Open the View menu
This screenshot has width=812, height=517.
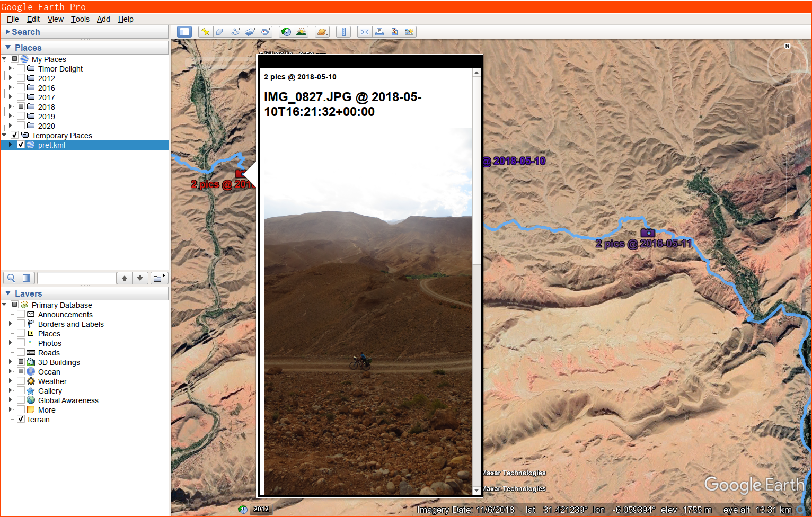tap(55, 19)
